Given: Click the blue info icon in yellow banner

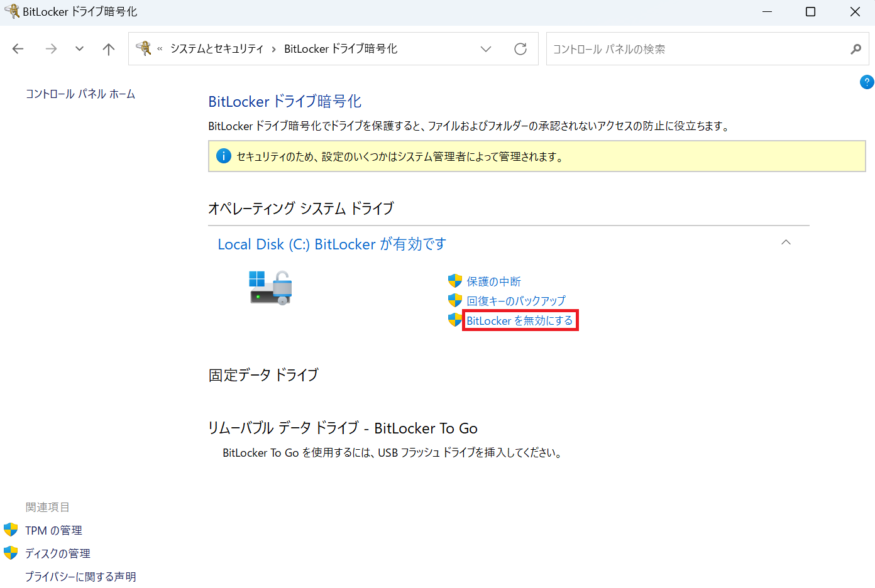Looking at the screenshot, I should pyautogui.click(x=224, y=156).
